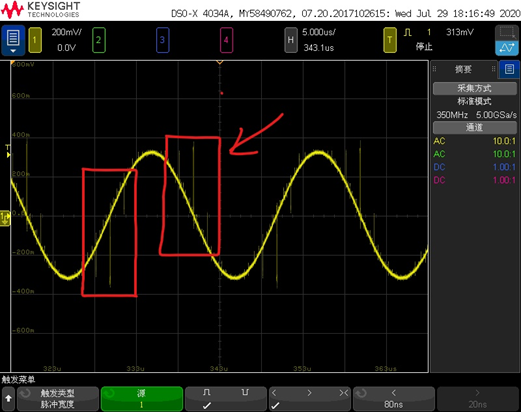Run Auto Scale with blue waveform icon
The image size is (521, 412).
507,48
